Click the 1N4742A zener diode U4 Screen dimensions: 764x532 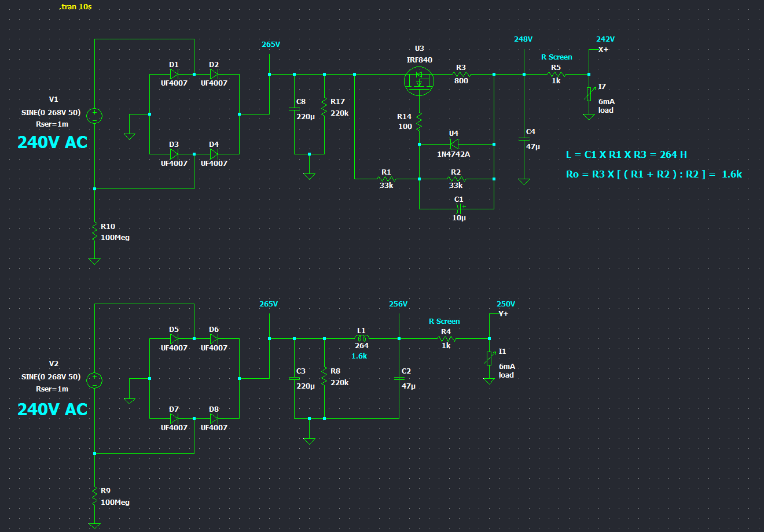coord(454,144)
